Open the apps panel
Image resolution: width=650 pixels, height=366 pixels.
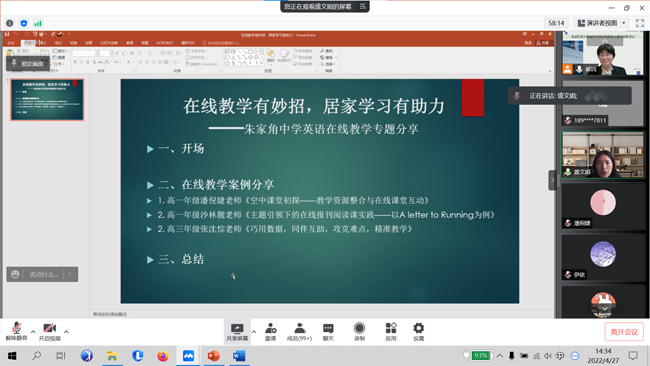coord(391,332)
